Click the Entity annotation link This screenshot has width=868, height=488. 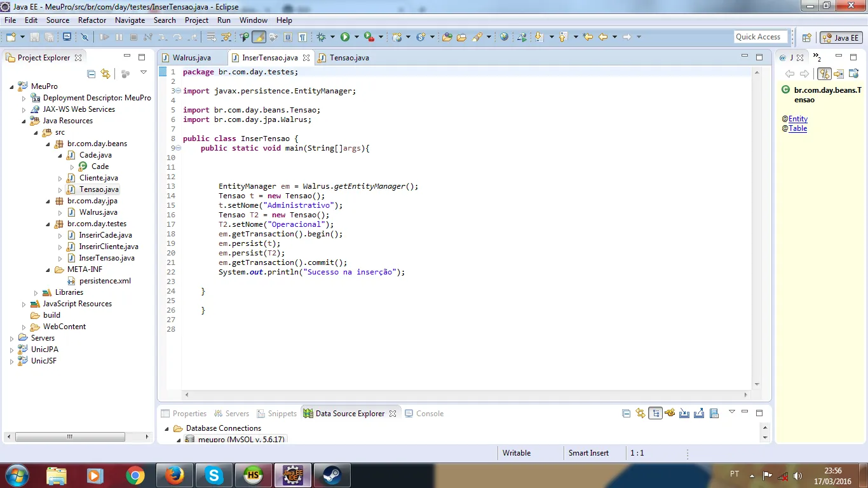pos(798,119)
